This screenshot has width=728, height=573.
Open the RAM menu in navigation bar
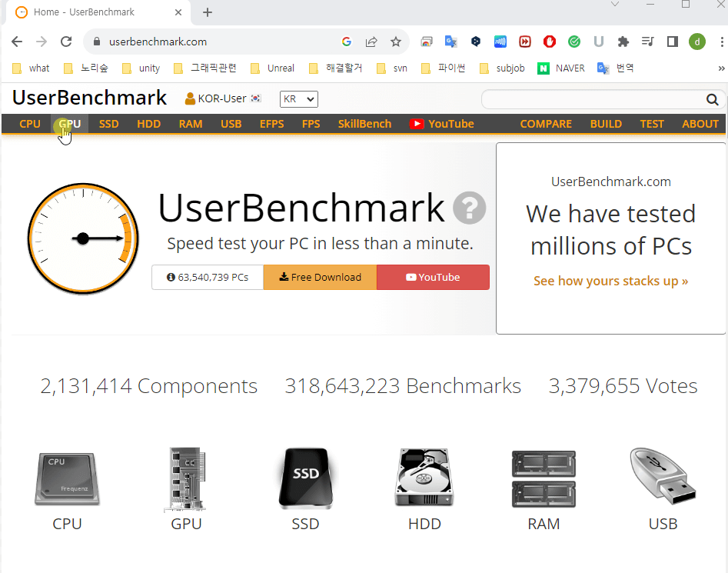click(191, 124)
